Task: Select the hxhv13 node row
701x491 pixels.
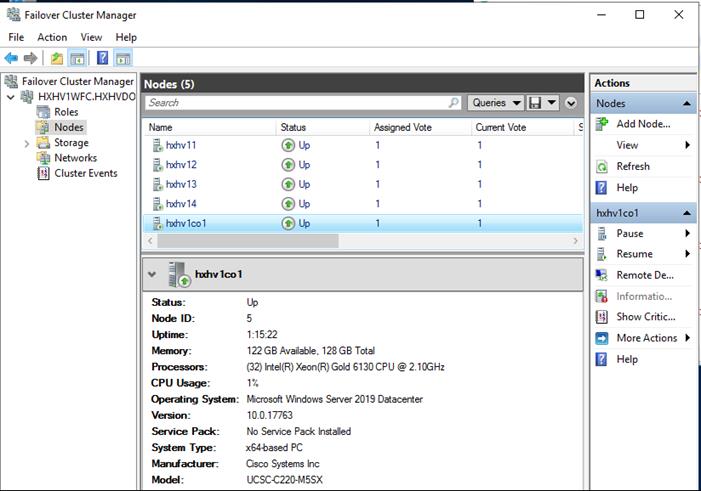Action: (x=363, y=184)
